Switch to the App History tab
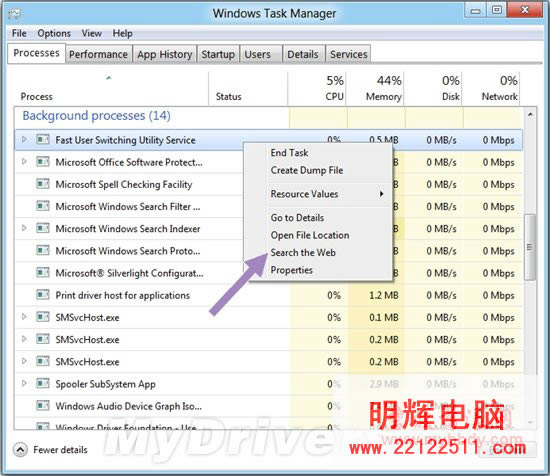 (165, 54)
